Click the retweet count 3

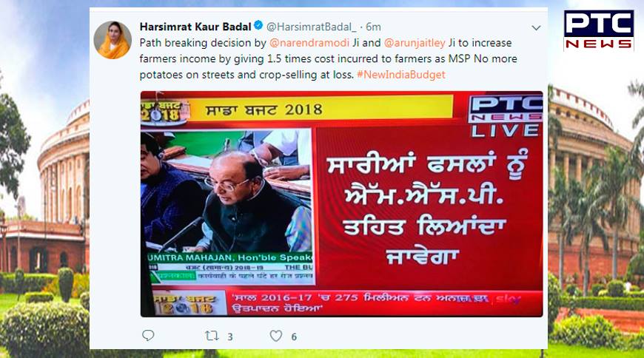click(230, 337)
